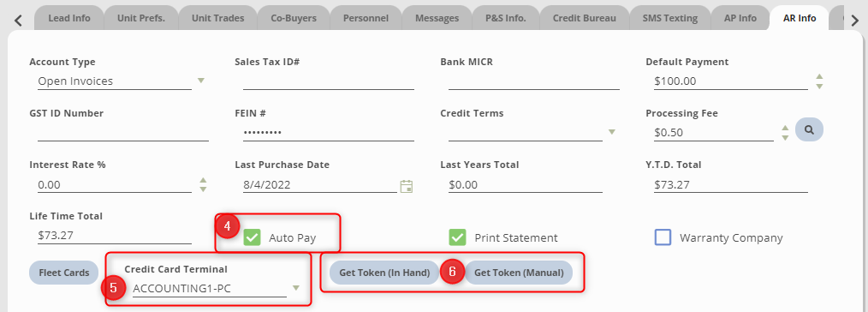
Task: Open the calendar picker for Last Purchase Date
Action: point(407,186)
